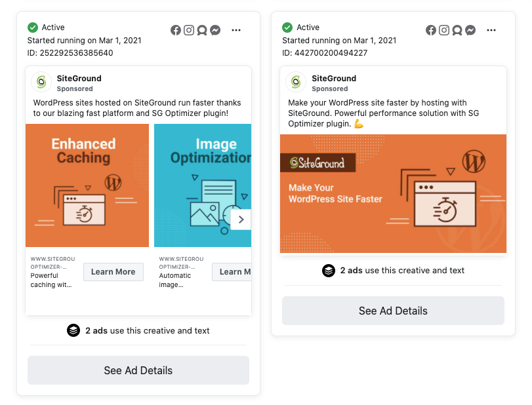Image resolution: width=532 pixels, height=405 pixels.
Task: Click Learn More under Enhanced Caching slide
Action: click(x=113, y=272)
